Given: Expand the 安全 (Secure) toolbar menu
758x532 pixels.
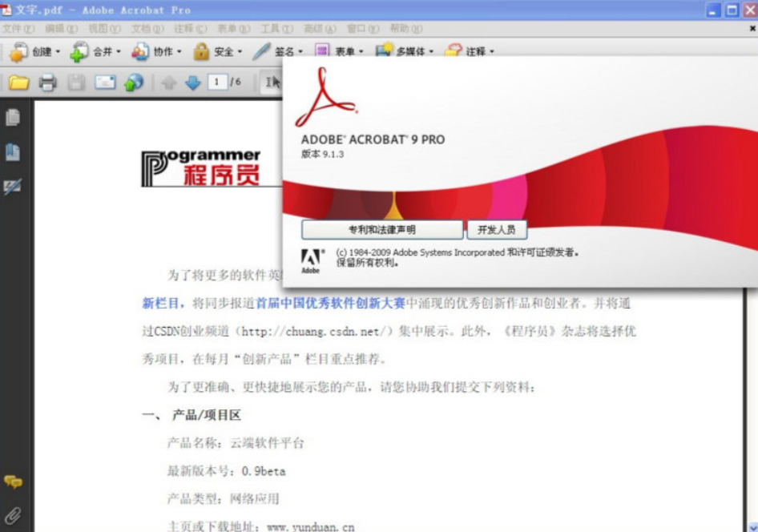Looking at the screenshot, I should pos(217,51).
